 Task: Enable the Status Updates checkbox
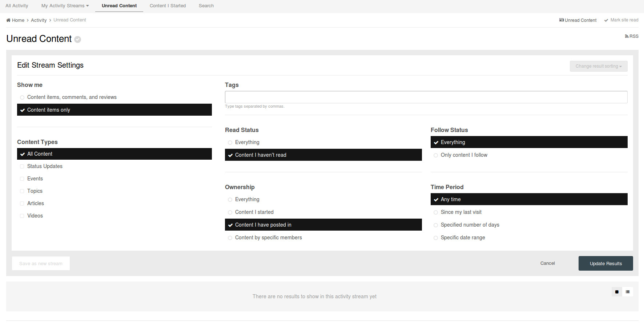coord(22,167)
